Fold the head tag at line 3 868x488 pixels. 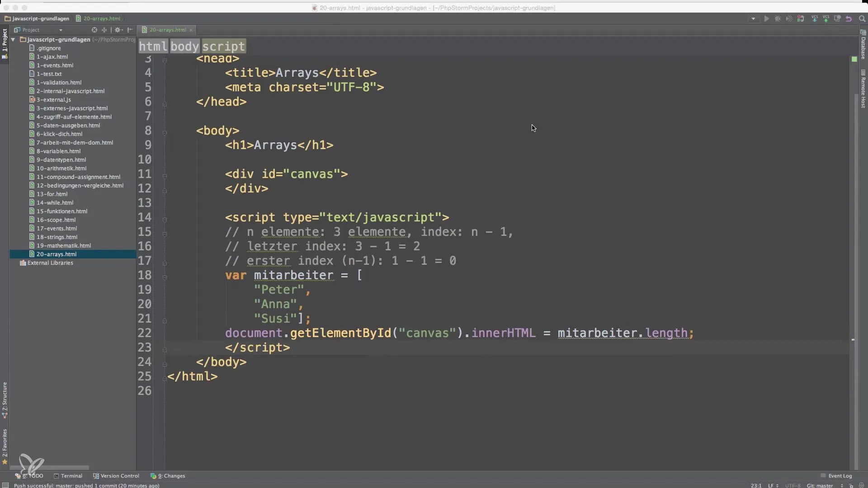[165, 60]
